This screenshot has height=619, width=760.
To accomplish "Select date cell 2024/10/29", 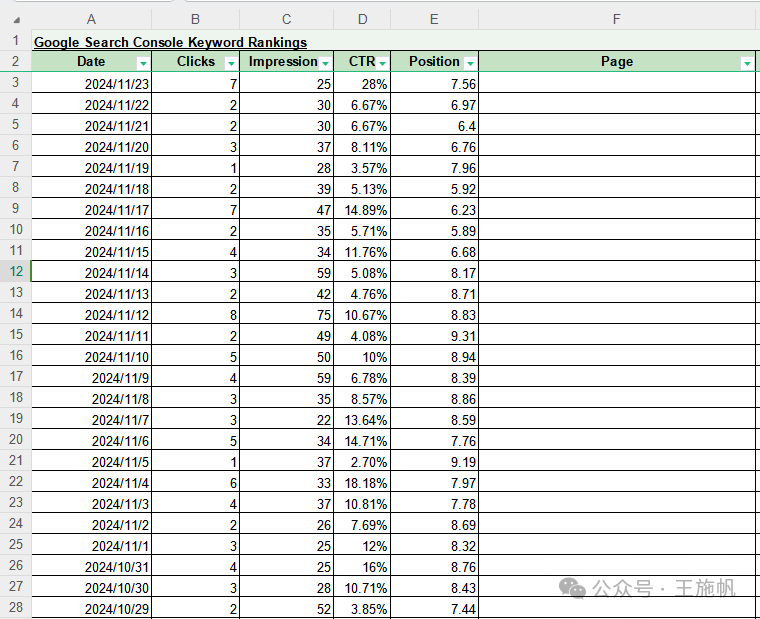I will [92, 609].
